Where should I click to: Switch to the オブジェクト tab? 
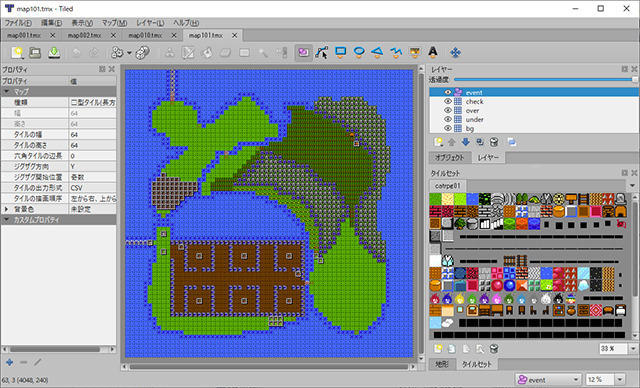450,157
